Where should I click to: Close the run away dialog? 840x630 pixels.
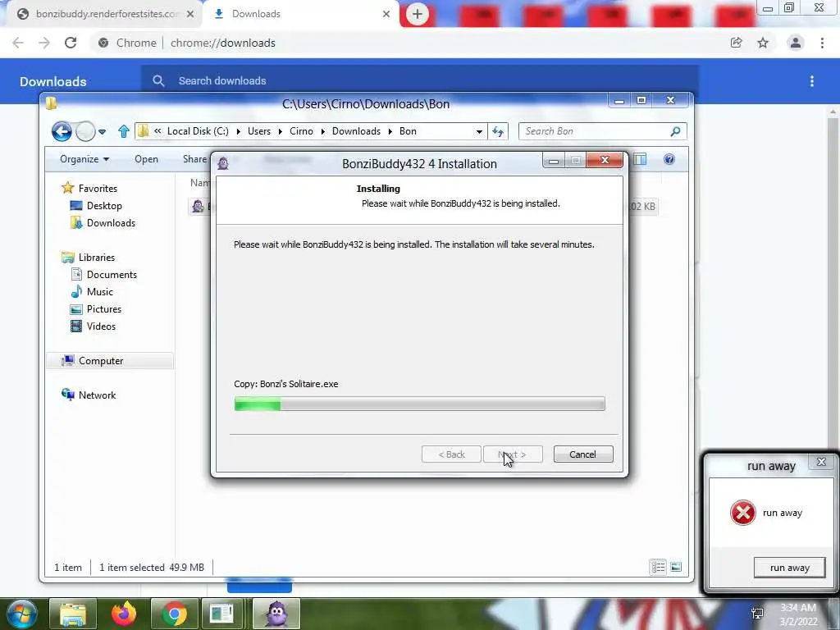821,462
